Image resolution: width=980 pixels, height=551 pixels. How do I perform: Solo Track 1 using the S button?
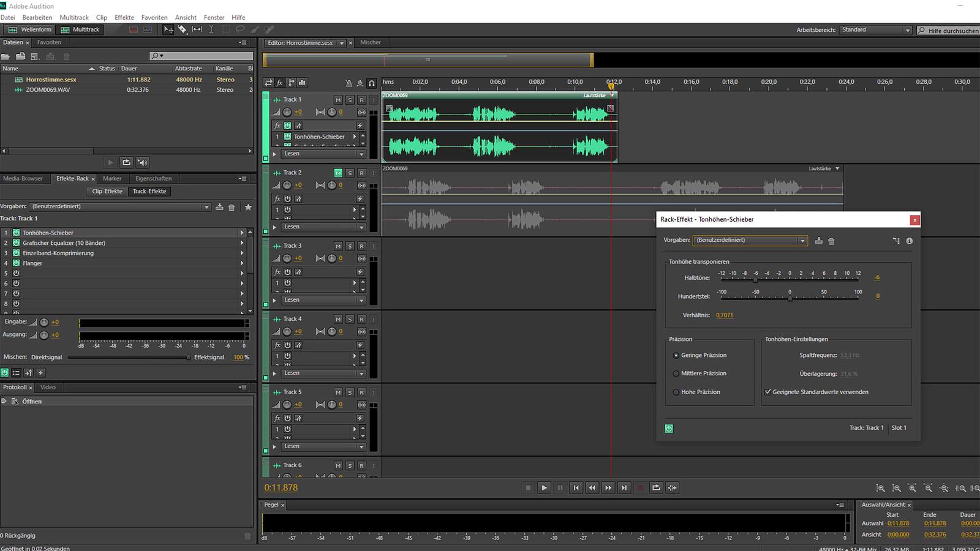[350, 100]
